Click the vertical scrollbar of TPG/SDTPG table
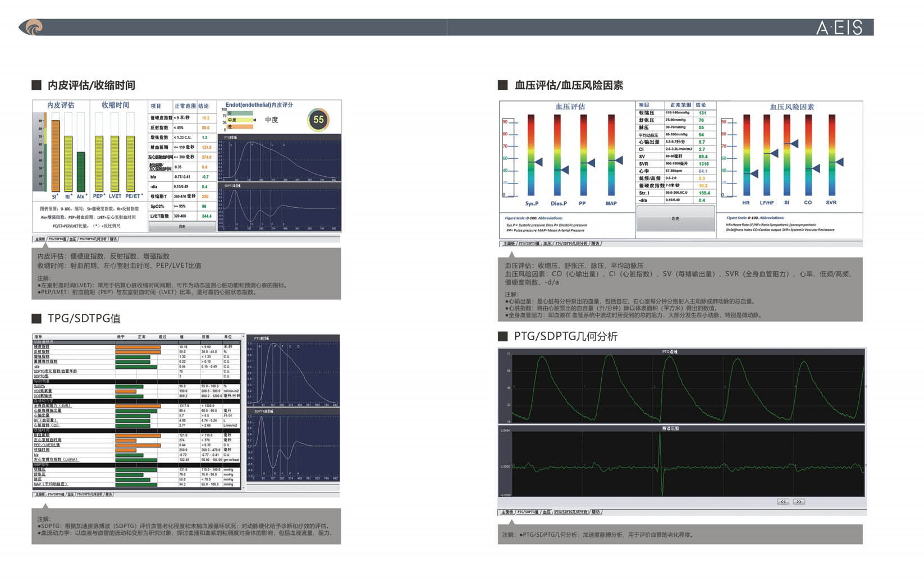The image size is (924, 581). tap(243, 413)
